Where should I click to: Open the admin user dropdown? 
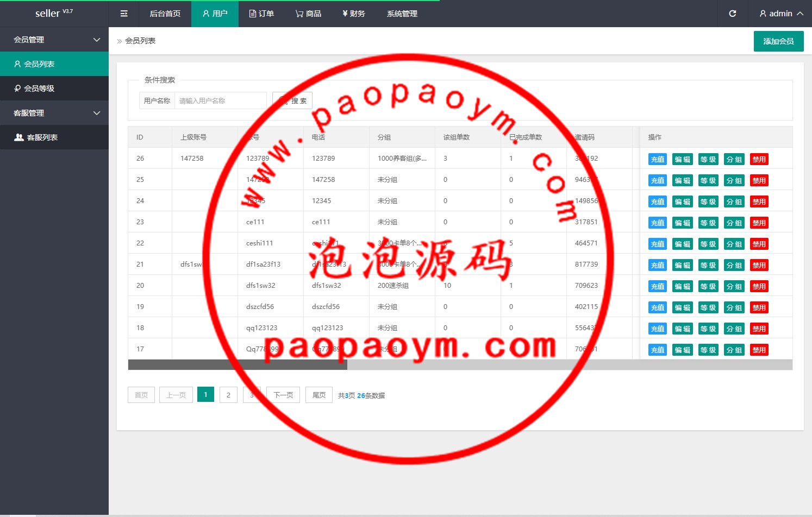click(x=781, y=14)
